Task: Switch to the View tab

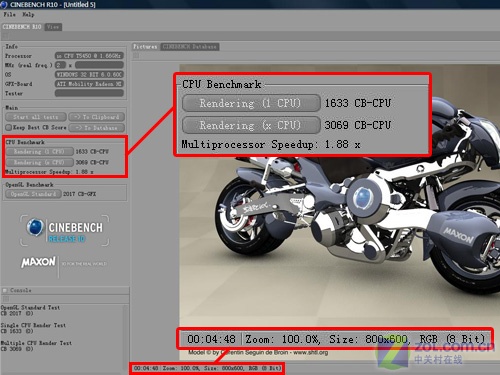Action: (x=53, y=27)
